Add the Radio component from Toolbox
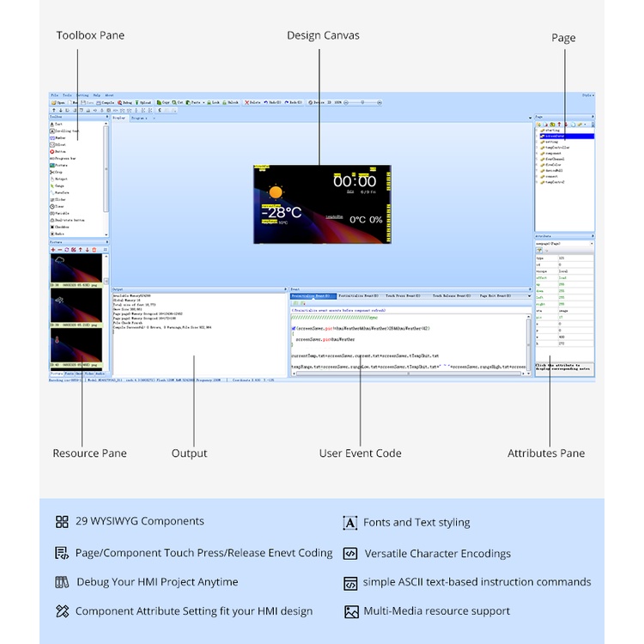 point(58,234)
